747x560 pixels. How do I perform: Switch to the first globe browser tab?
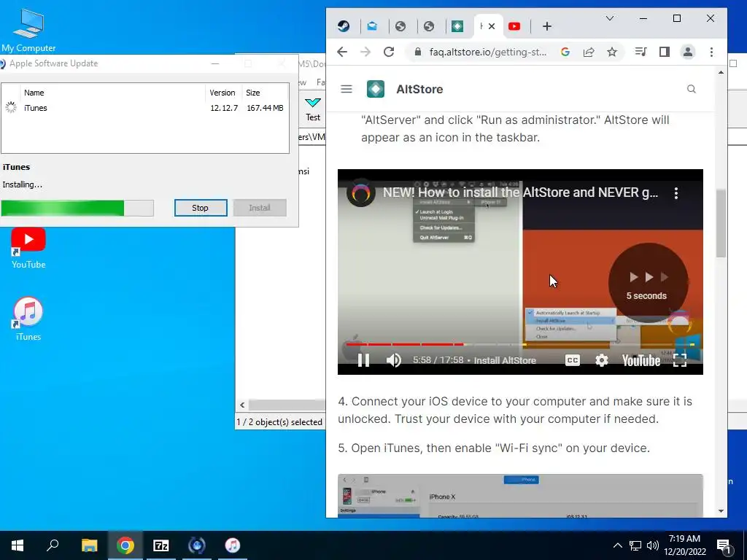[400, 26]
